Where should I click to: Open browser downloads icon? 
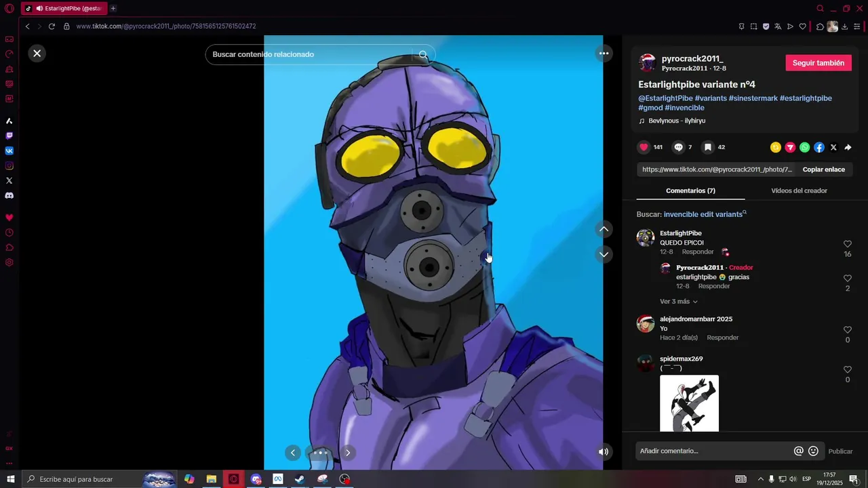tap(844, 26)
